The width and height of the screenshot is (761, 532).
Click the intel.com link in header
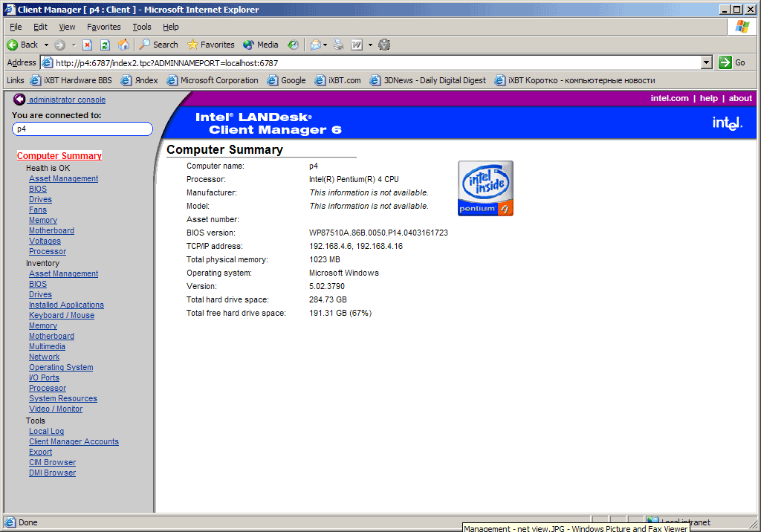coord(670,98)
